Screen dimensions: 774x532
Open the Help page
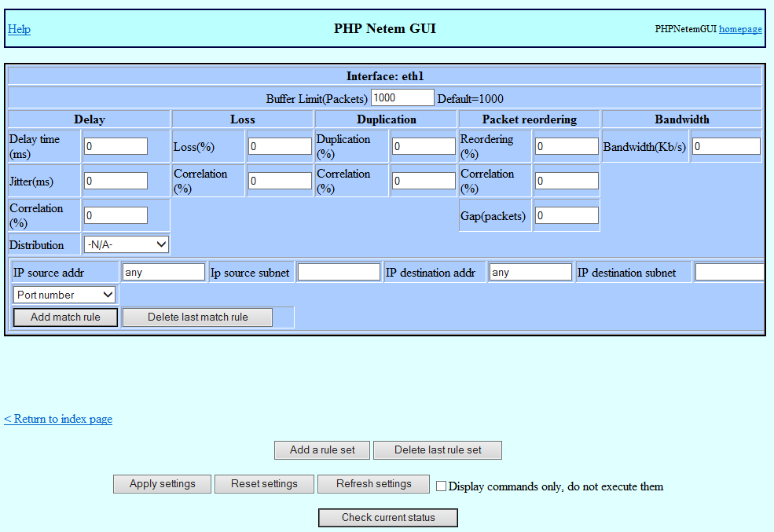(x=18, y=29)
